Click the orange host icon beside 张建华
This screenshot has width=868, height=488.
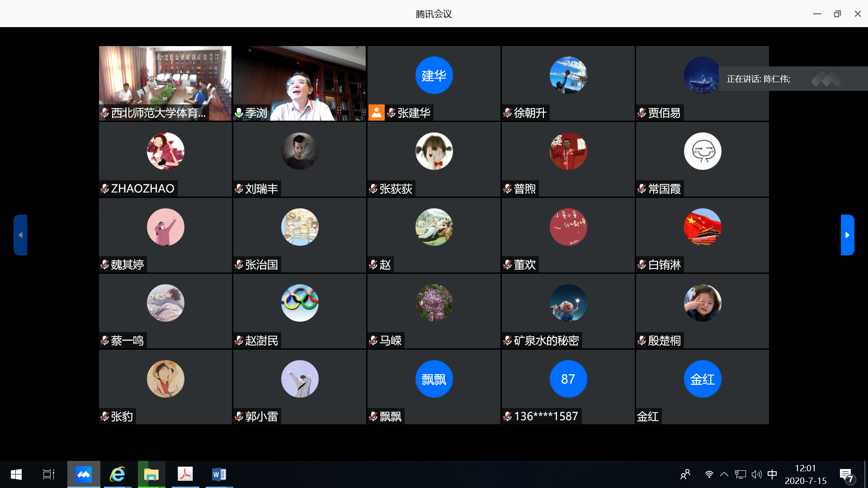coord(376,113)
